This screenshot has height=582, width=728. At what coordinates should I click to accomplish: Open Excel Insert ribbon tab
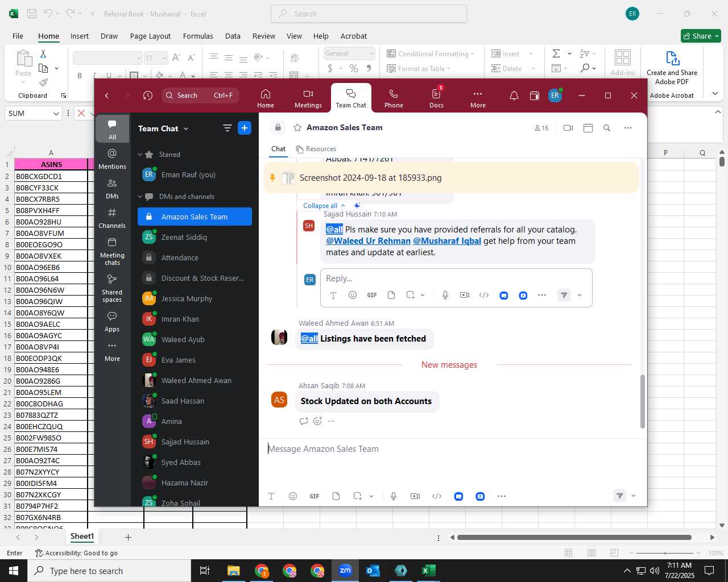[x=80, y=36]
